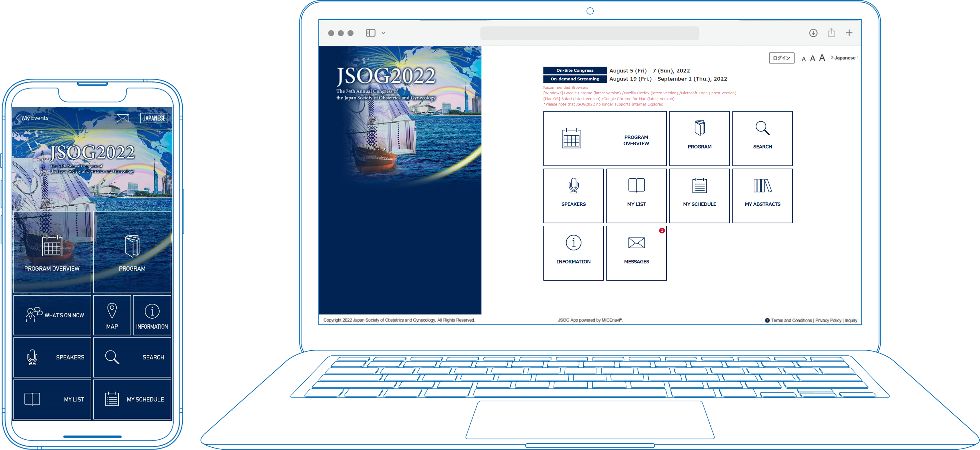The height and width of the screenshot is (450, 980).
Task: Tap the envelope messages icon on phone
Action: [x=123, y=118]
